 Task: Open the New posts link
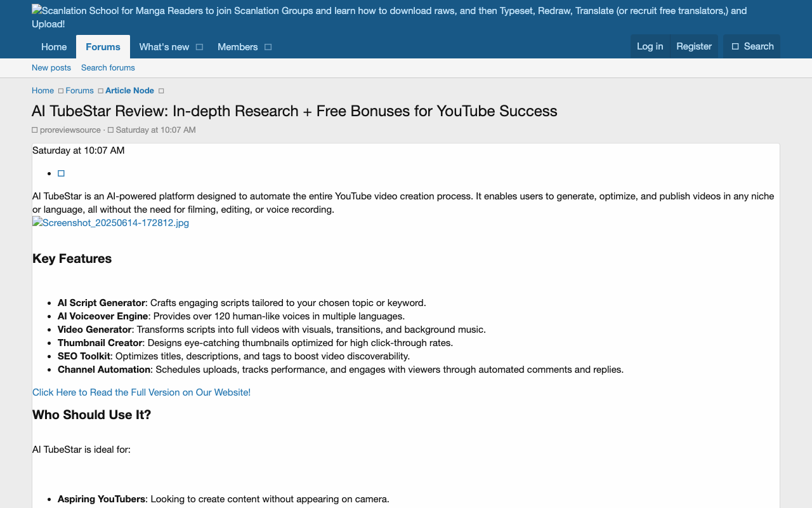[x=51, y=67]
